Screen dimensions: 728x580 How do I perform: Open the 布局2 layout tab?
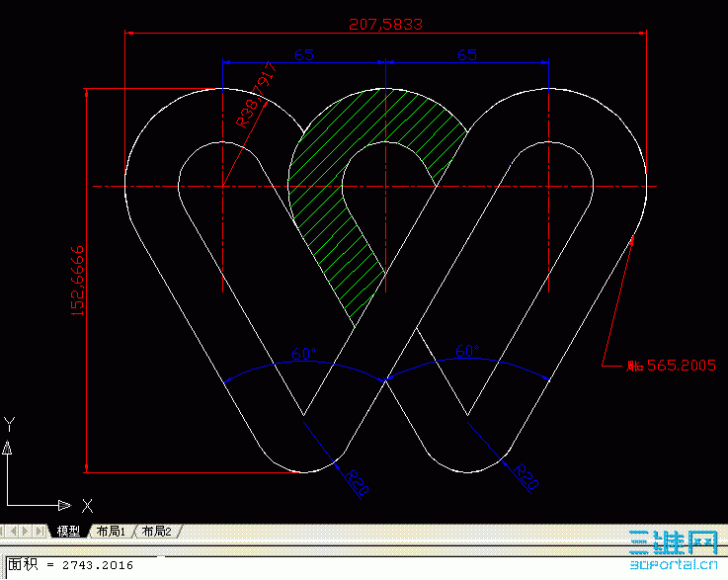(156, 531)
